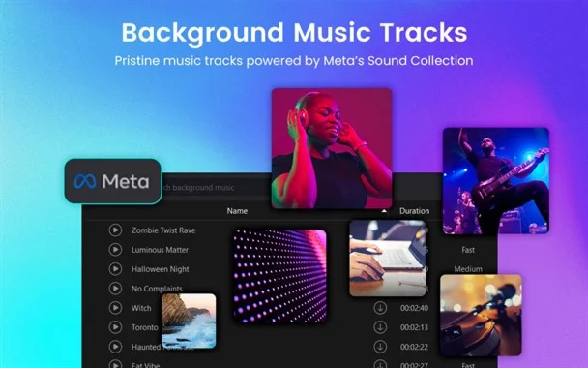This screenshot has width=588, height=368.
Task: Play the Witch track
Action: [x=115, y=308]
